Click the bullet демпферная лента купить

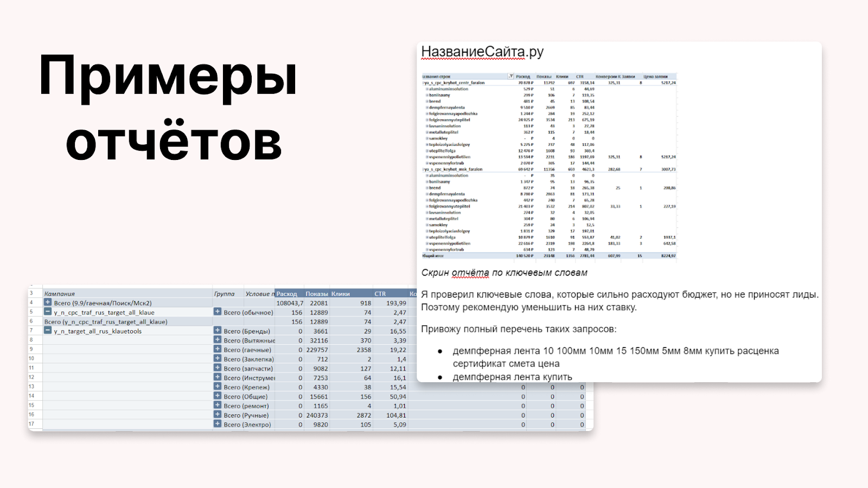(x=512, y=377)
